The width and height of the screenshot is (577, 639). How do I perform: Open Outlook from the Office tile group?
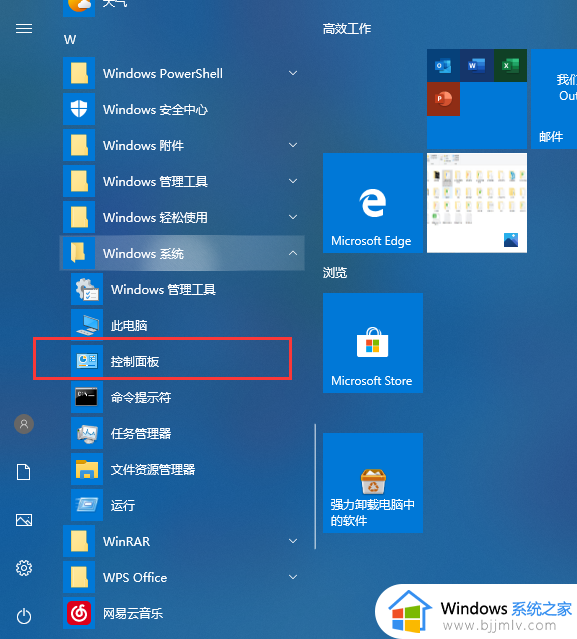443,66
